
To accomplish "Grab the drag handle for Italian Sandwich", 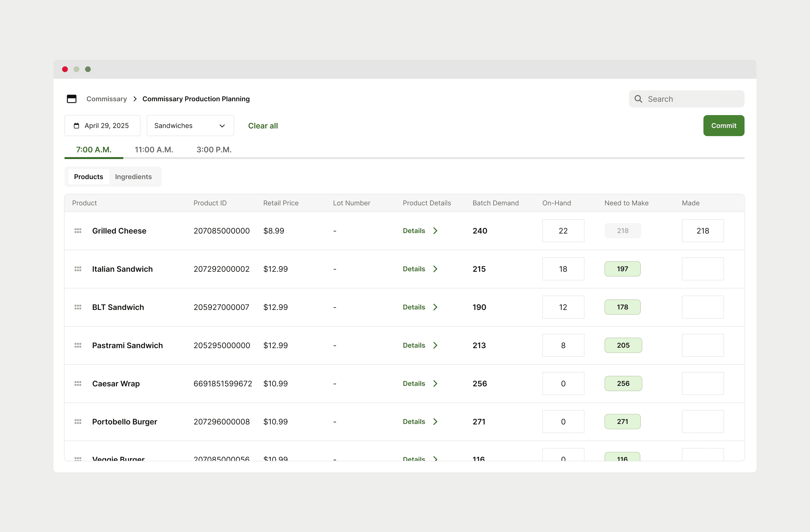I will tap(78, 269).
